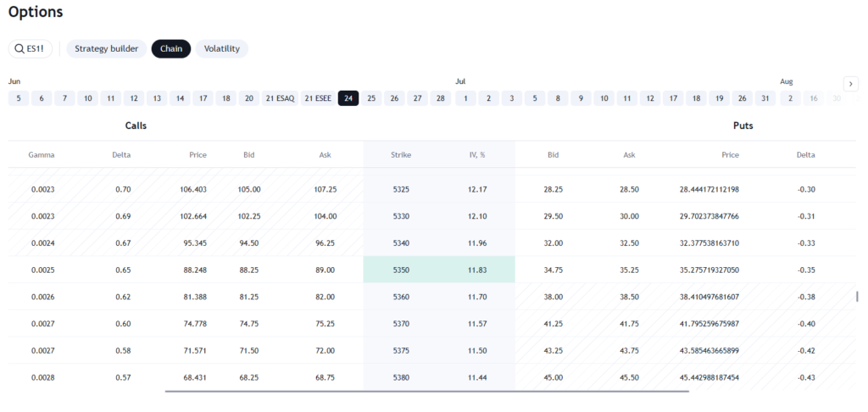Click the Puts Price column header
This screenshot has height=412, width=868.
730,155
